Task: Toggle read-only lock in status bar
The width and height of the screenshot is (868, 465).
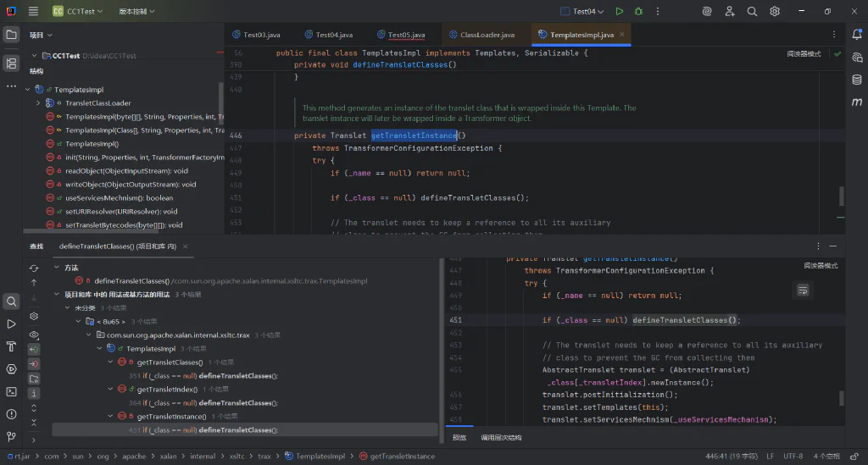Action: tap(854, 457)
